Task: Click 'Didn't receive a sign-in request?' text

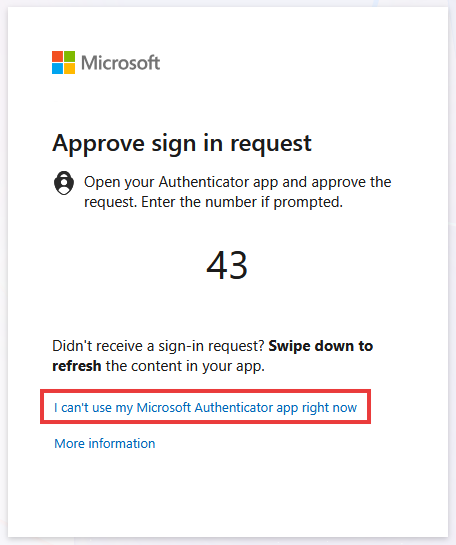Action: pos(158,346)
